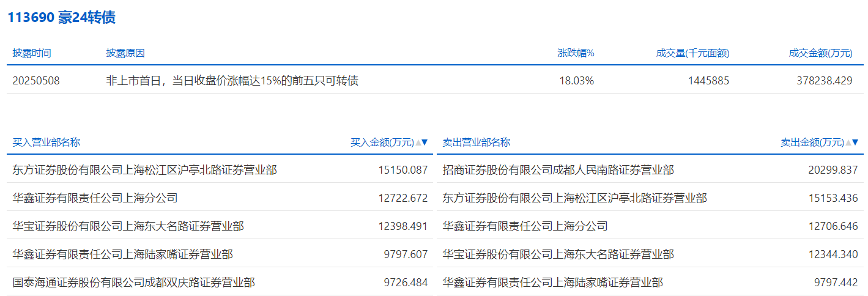
Task: Select the 20250508 disclosure date cell
Action: 36,80
